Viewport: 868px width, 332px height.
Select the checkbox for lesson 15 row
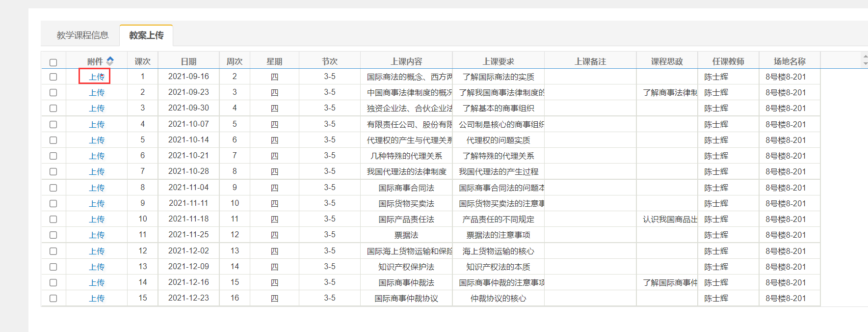[x=53, y=299]
